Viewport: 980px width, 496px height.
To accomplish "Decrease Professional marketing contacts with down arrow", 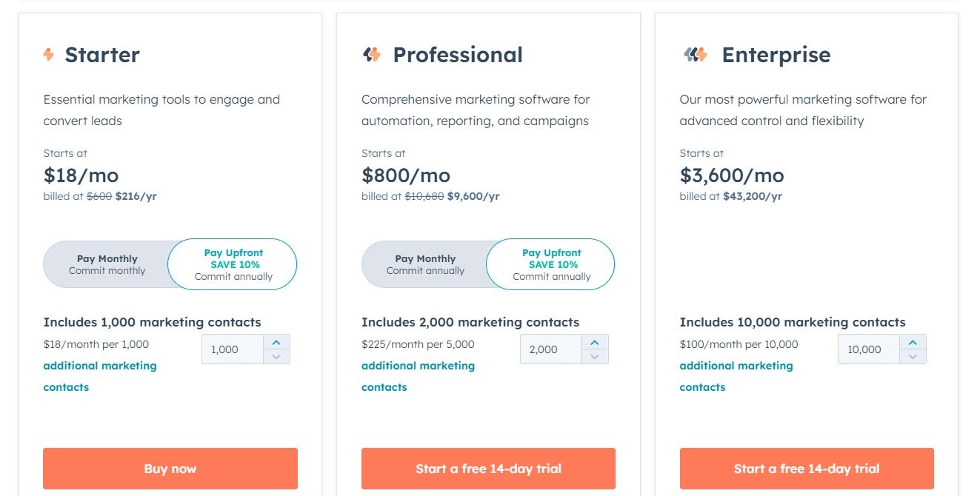I will [594, 356].
